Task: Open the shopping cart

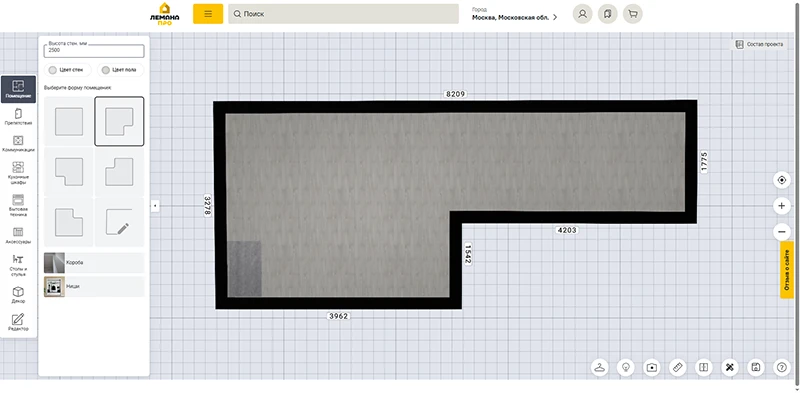Action: (x=633, y=14)
